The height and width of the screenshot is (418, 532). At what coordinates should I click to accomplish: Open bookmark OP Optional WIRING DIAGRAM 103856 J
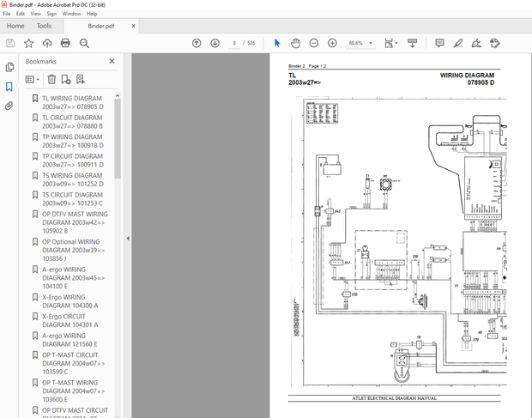(73, 250)
